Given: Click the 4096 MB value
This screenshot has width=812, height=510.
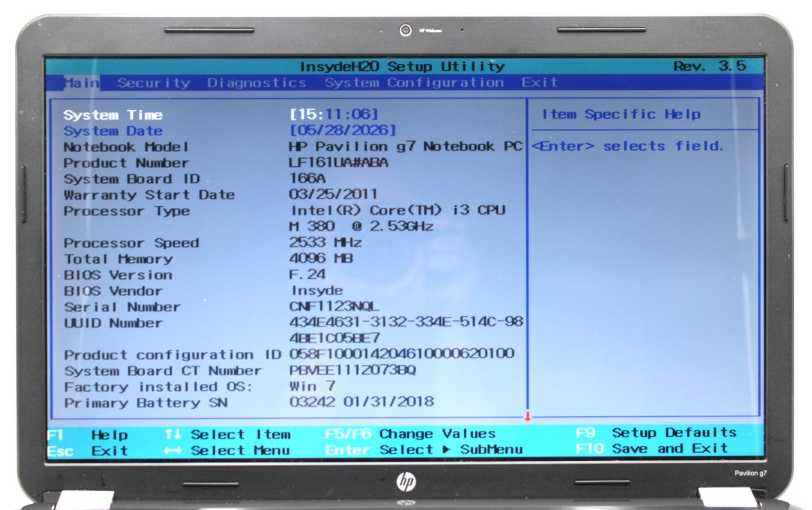Looking at the screenshot, I should click(x=321, y=258).
